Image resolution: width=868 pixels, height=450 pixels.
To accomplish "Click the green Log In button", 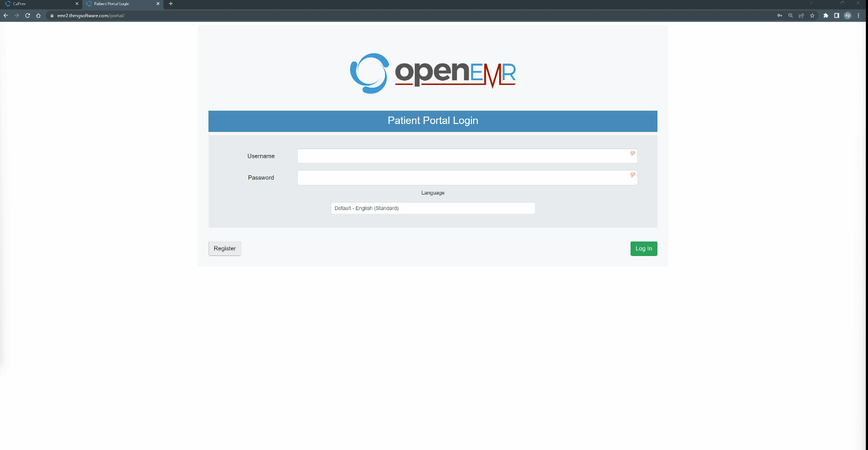I will click(x=644, y=249).
